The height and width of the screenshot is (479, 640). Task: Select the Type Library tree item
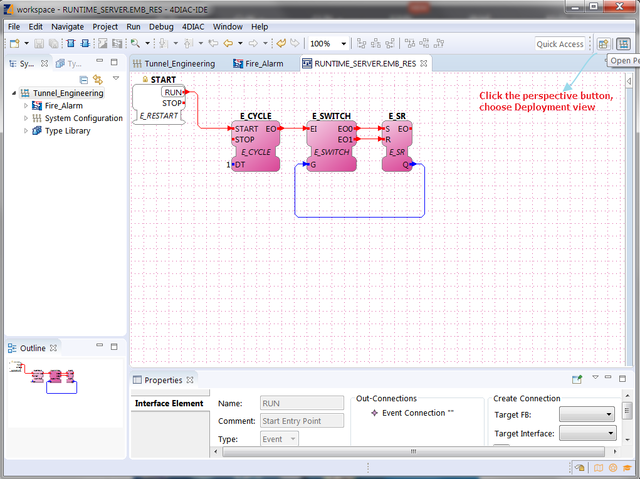(x=62, y=131)
